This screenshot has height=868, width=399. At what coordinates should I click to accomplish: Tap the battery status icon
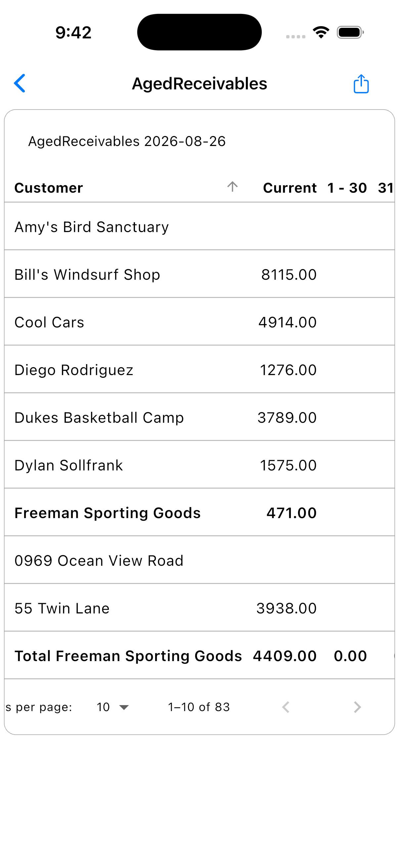350,32
